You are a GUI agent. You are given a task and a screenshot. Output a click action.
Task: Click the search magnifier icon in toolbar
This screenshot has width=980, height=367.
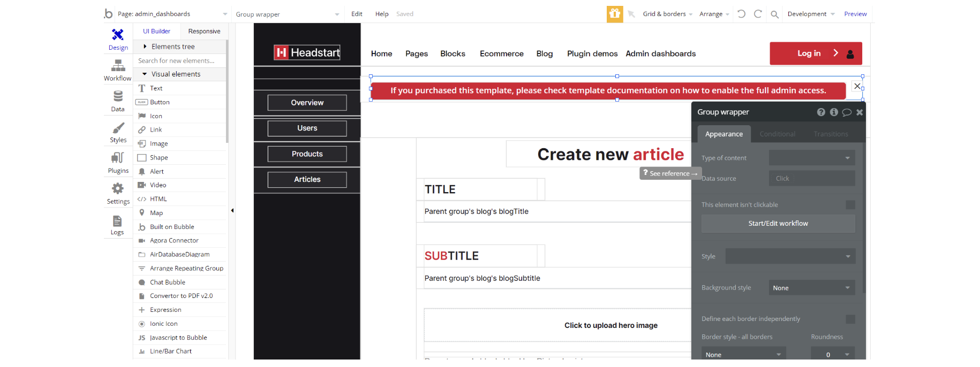point(774,14)
